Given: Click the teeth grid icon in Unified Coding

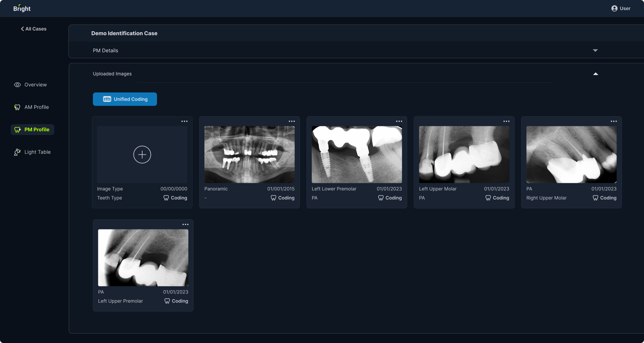Looking at the screenshot, I should (107, 99).
